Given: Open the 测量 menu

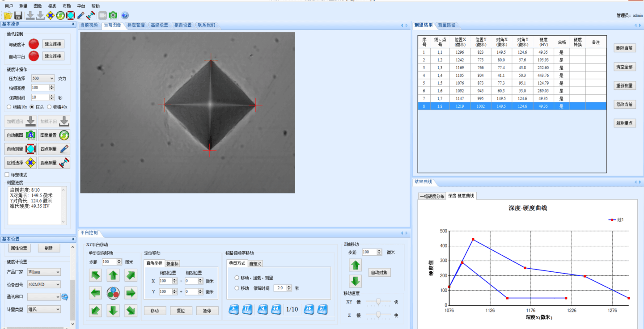Looking at the screenshot, I should [24, 6].
